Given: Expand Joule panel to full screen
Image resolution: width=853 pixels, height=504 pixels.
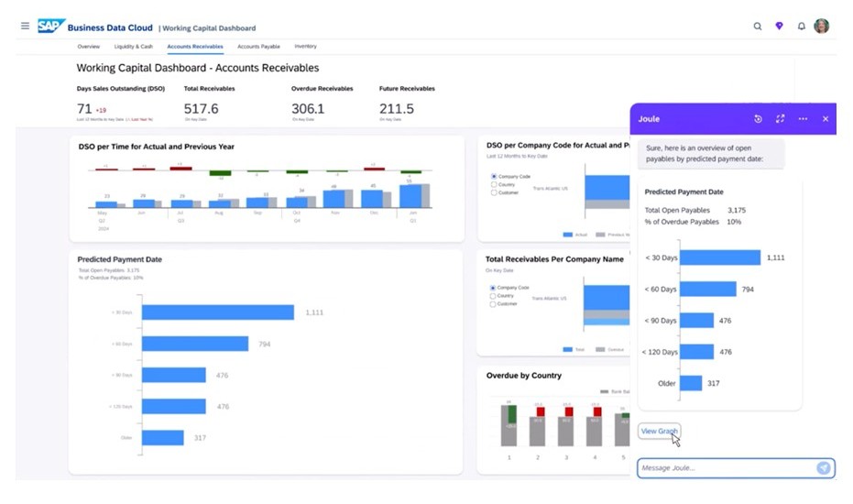Looking at the screenshot, I should click(781, 119).
